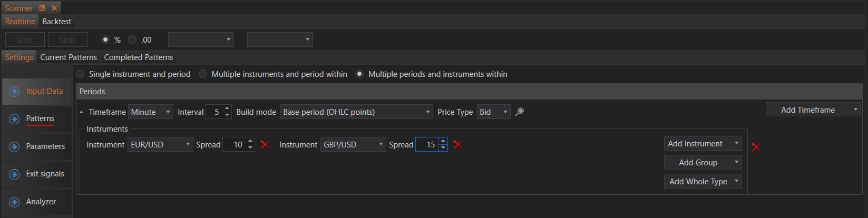Open the Input Data arrow icon

tap(14, 92)
